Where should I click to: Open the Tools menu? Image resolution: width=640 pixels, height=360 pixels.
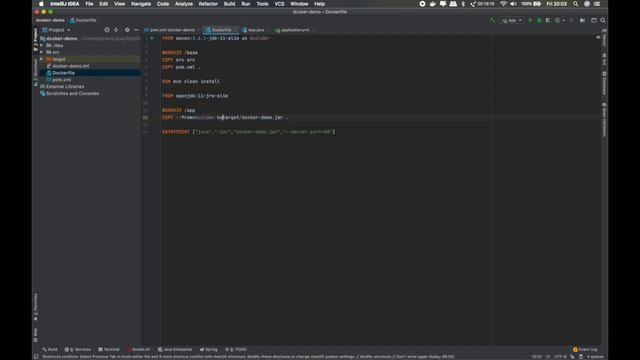point(262,4)
